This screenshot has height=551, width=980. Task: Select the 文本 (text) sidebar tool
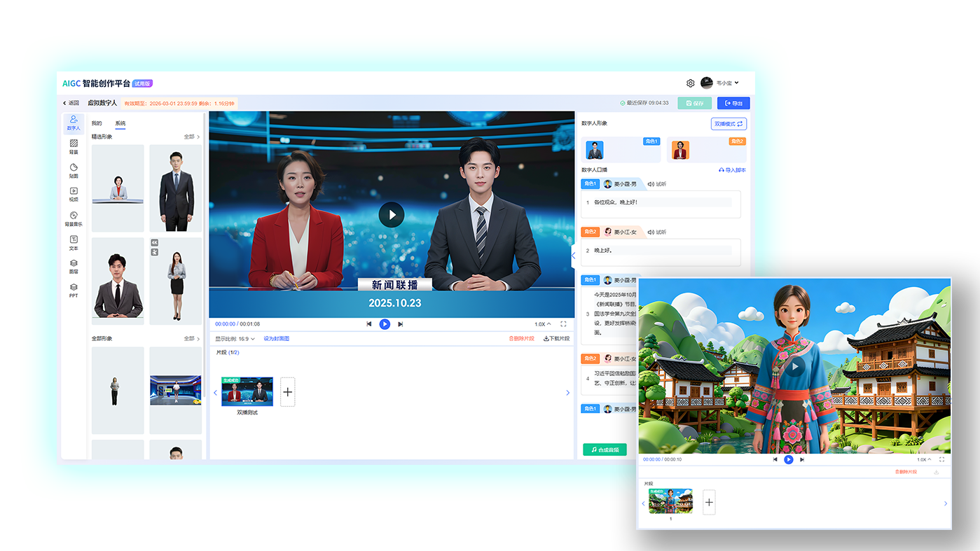click(x=74, y=243)
